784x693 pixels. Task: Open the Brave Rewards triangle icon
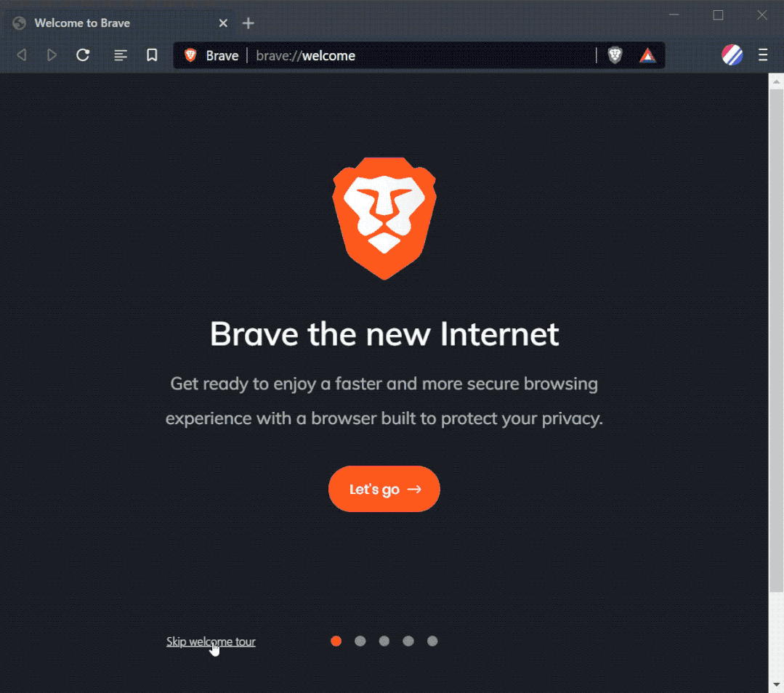647,55
